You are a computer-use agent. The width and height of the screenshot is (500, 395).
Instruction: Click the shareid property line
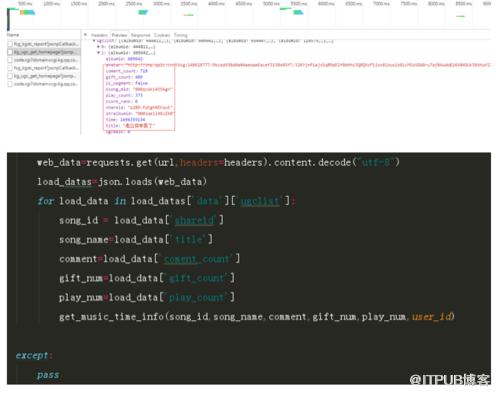pyautogui.click(x=139, y=107)
